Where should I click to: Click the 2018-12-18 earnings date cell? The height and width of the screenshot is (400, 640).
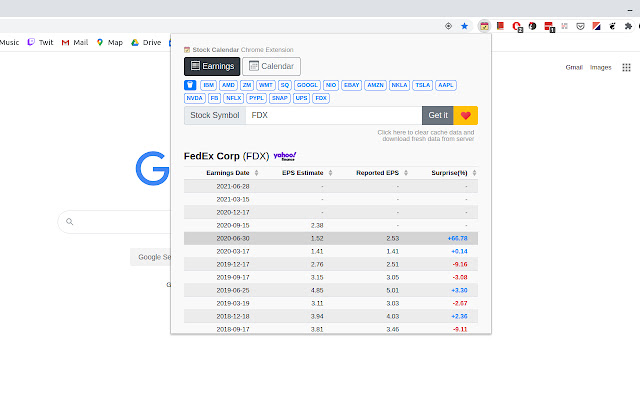[x=233, y=316]
